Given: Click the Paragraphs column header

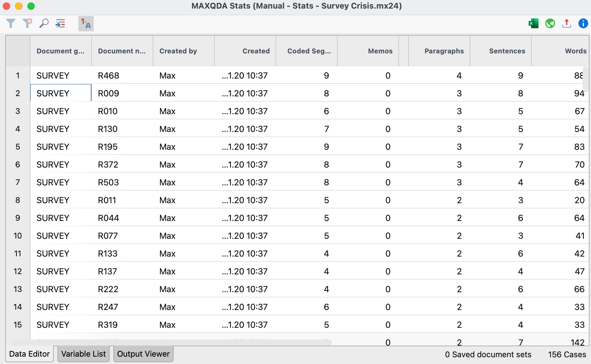Looking at the screenshot, I should tap(444, 51).
